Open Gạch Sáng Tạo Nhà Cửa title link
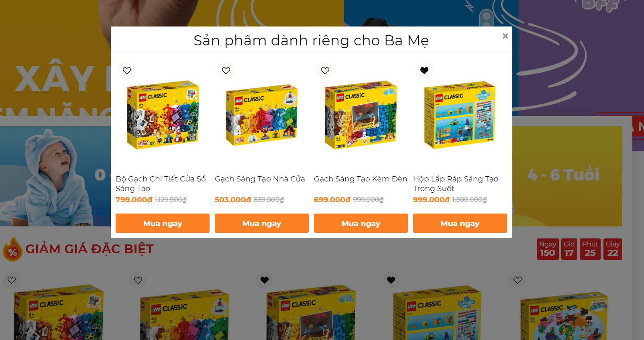Image resolution: width=644 pixels, height=340 pixels. (x=260, y=179)
